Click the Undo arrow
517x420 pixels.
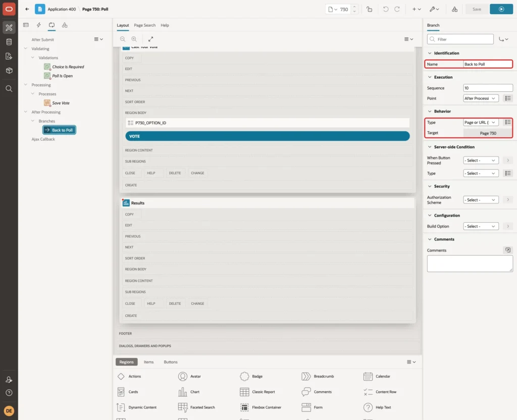(385, 9)
